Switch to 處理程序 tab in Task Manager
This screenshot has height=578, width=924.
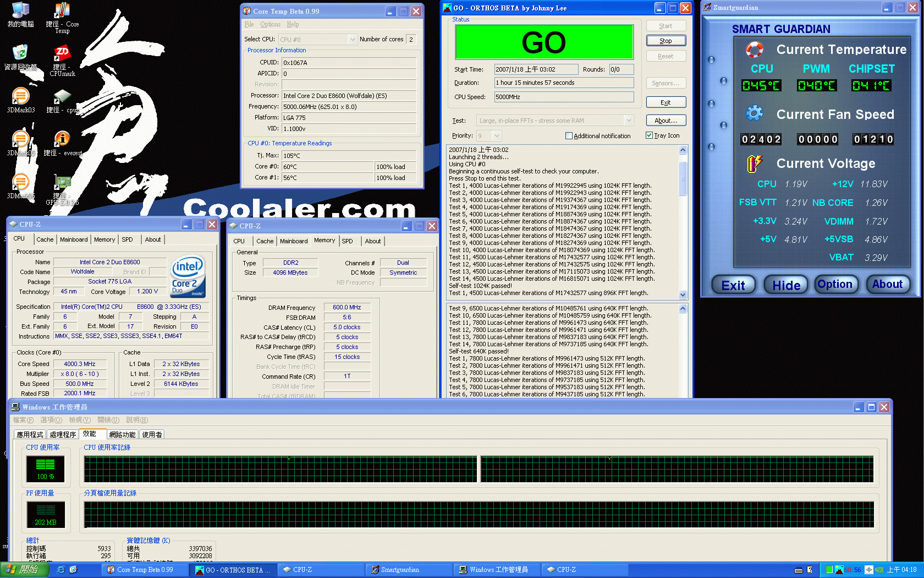pyautogui.click(x=63, y=434)
